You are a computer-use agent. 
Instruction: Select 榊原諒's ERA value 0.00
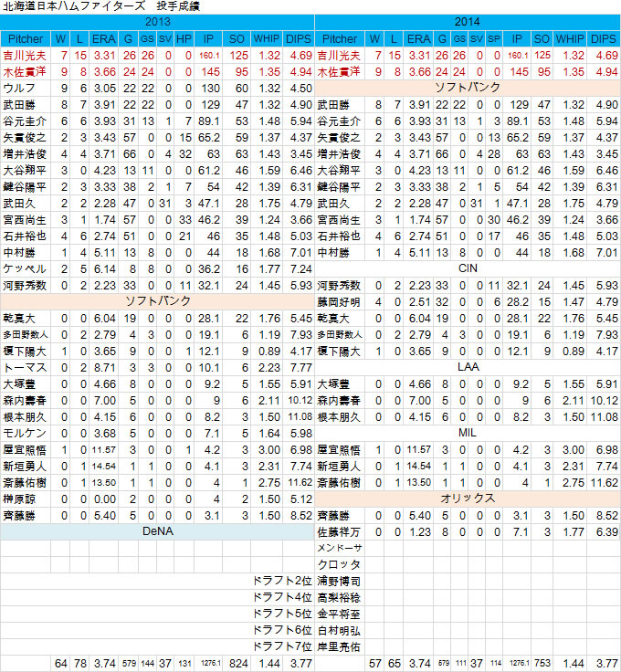tap(105, 499)
